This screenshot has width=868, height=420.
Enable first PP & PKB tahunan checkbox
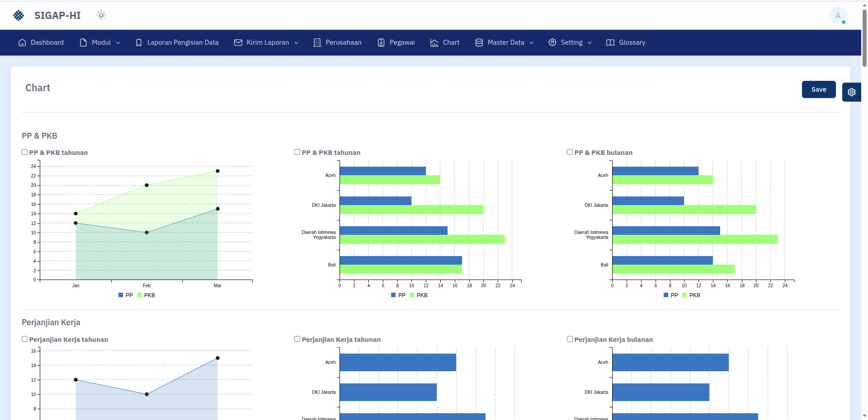(25, 152)
